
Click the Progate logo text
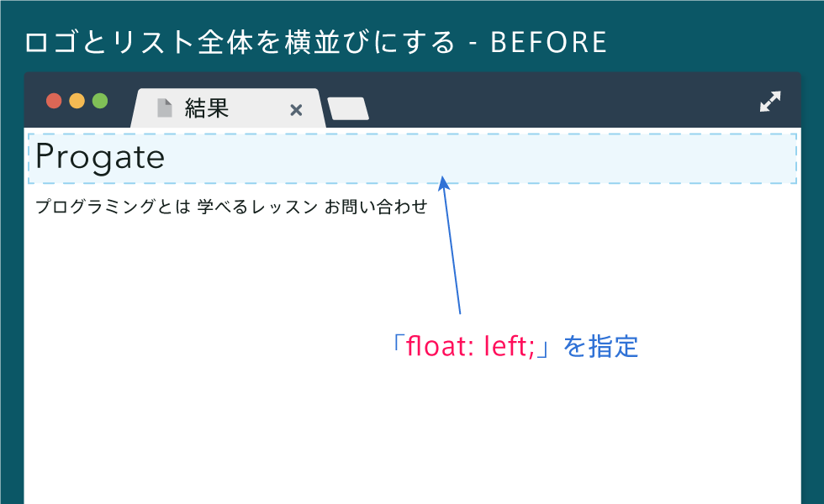click(x=100, y=157)
